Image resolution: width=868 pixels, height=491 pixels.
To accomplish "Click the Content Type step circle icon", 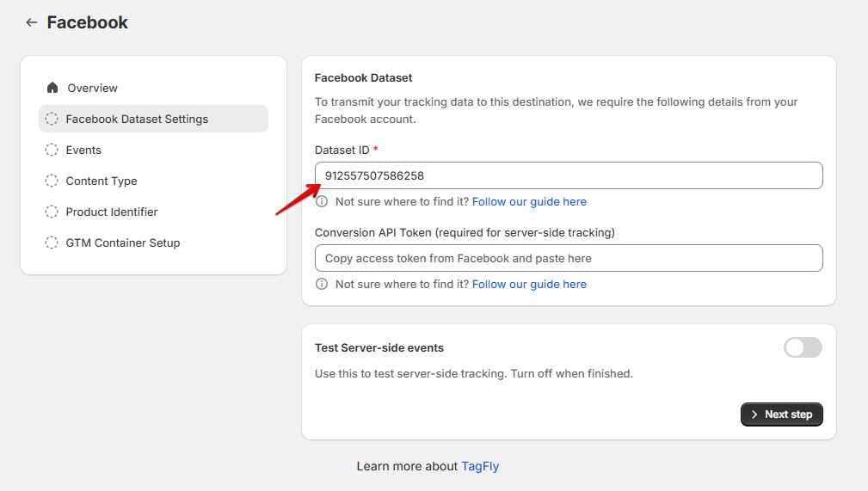I will click(52, 181).
